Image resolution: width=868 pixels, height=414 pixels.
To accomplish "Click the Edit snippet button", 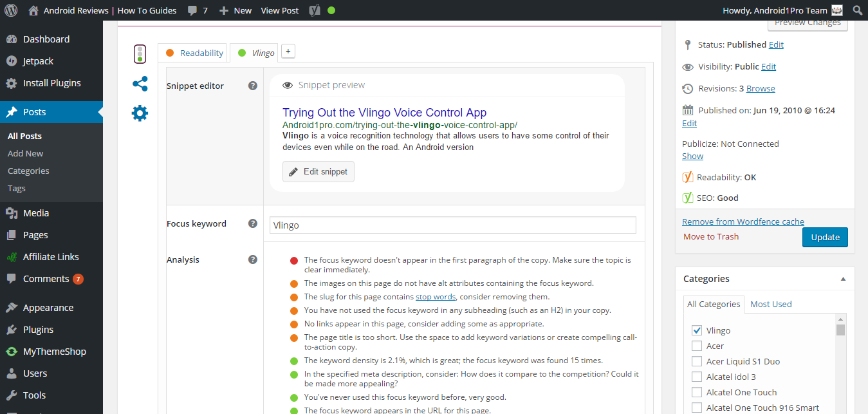I will 319,171.
